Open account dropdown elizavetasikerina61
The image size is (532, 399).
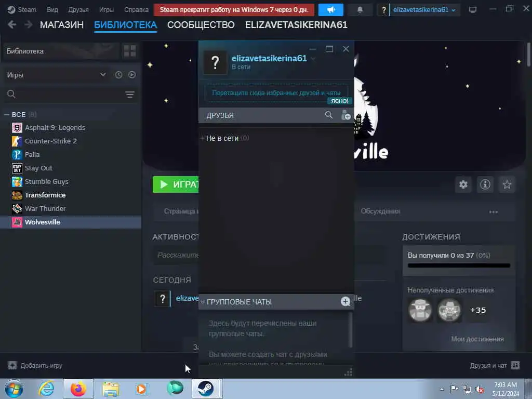[424, 10]
